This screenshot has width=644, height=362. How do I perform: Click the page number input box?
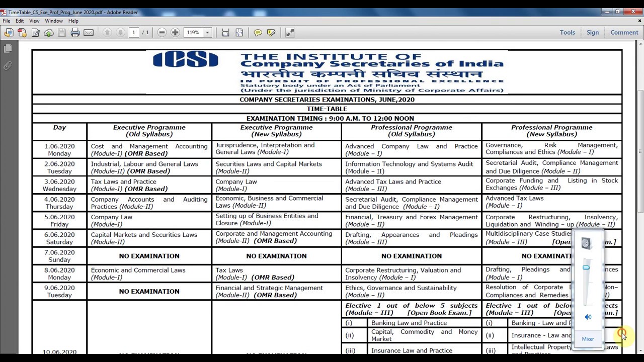point(134,32)
